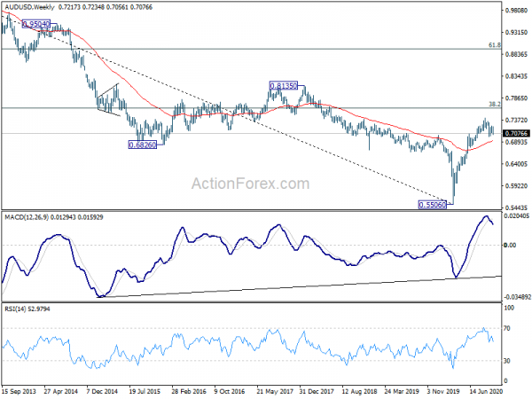This screenshot has width=532, height=399.
Task: Click the 3 Nov 2019 date label
Action: pos(443,392)
